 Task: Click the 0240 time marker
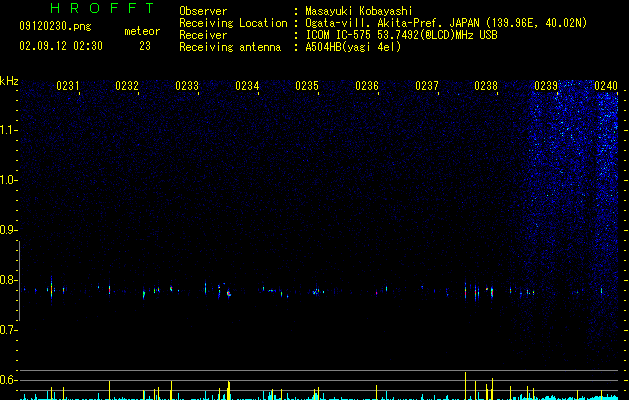coord(606,86)
